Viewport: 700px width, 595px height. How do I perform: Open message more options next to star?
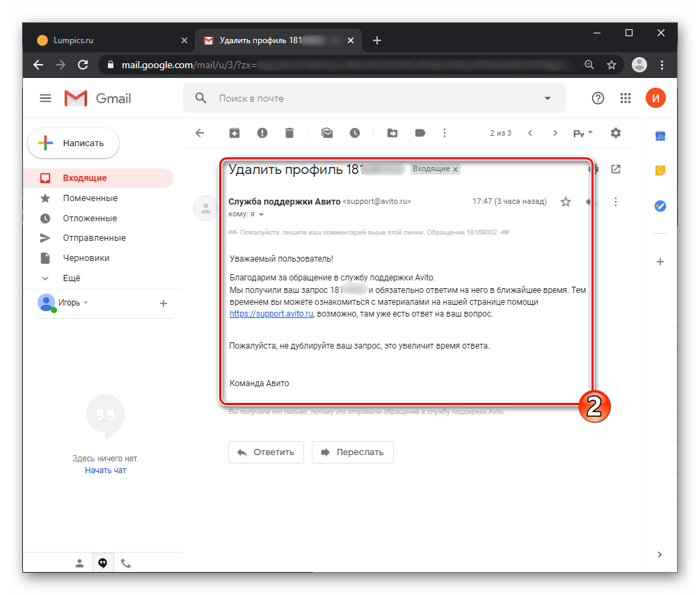pyautogui.click(x=616, y=202)
